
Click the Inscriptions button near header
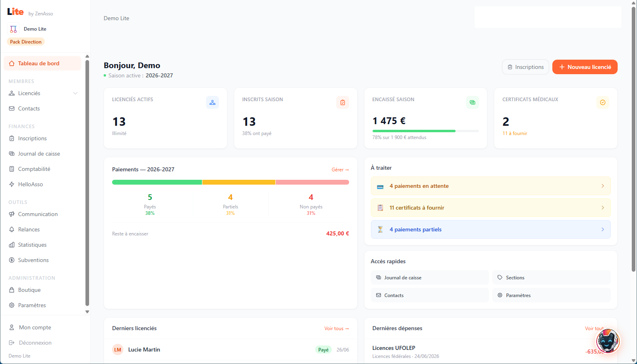coord(525,67)
